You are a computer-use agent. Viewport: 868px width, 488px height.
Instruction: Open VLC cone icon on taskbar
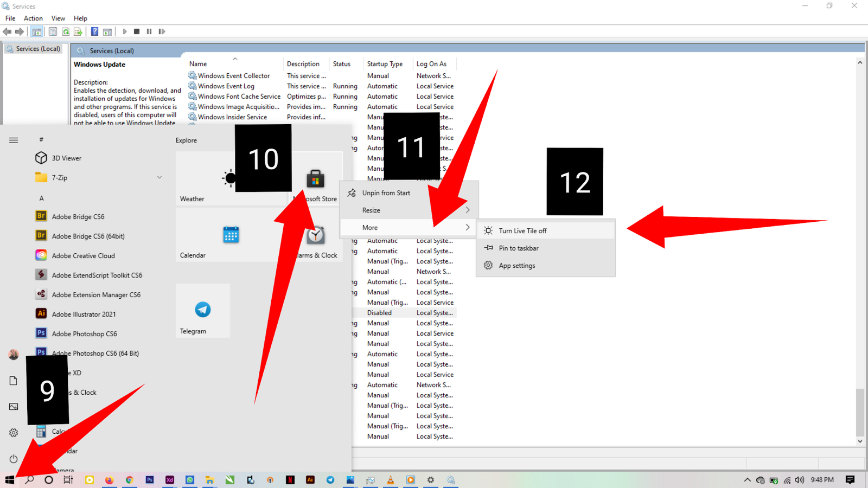point(390,480)
